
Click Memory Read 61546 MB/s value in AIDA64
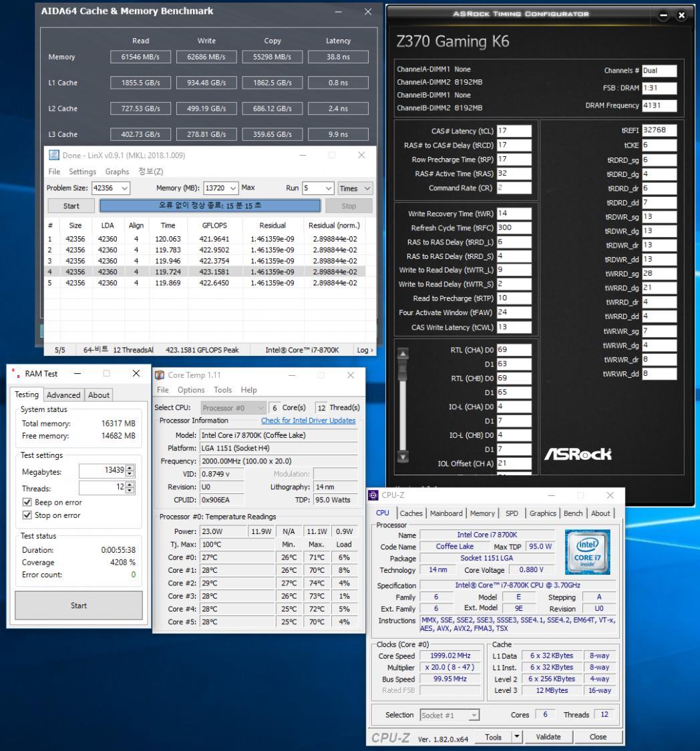click(140, 57)
